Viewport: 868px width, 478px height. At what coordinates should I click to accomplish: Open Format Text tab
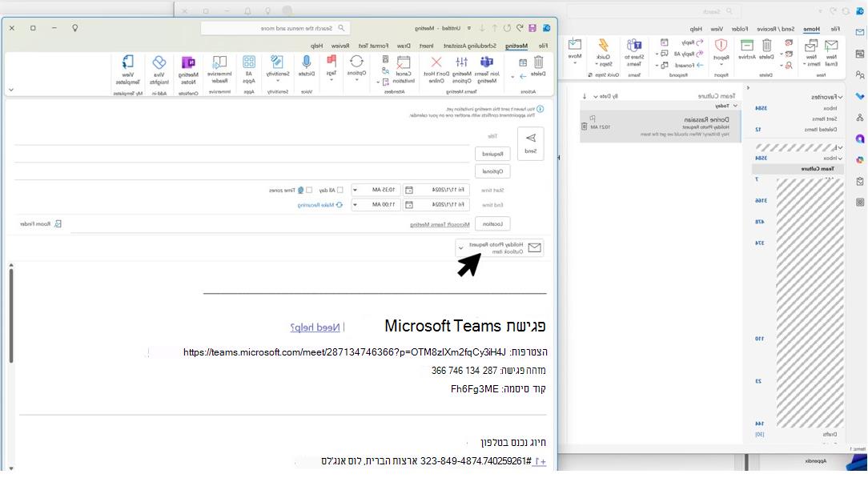pyautogui.click(x=374, y=46)
